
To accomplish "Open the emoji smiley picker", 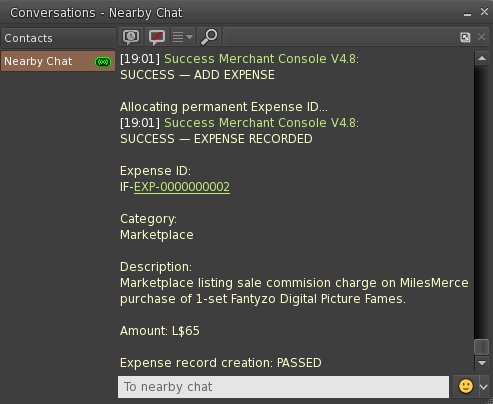I will click(x=466, y=387).
